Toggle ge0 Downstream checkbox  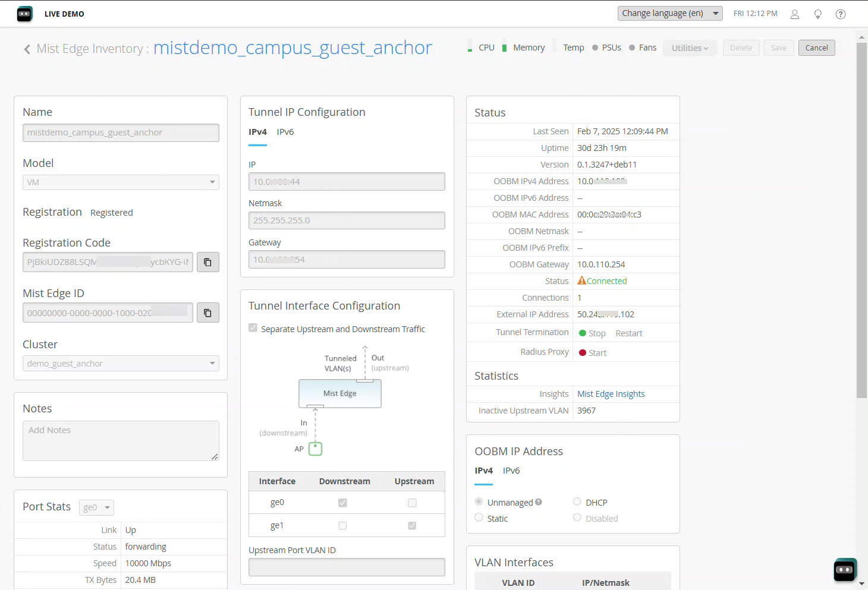[x=342, y=503]
